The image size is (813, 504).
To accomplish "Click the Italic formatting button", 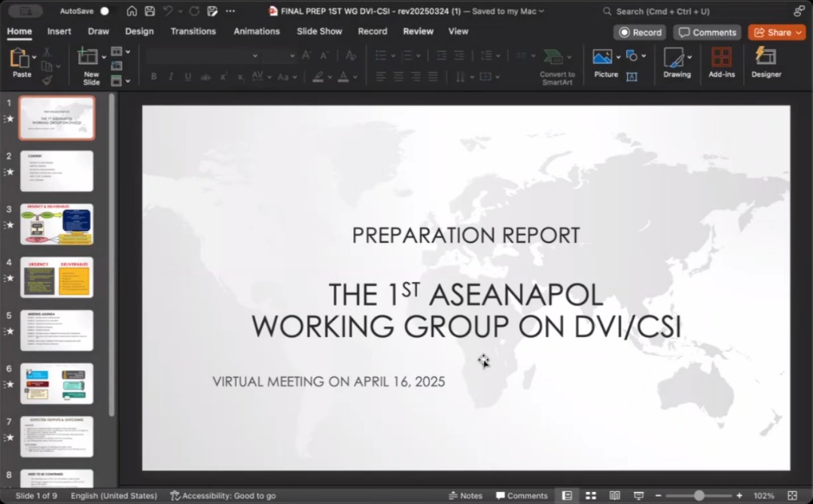I will tap(171, 77).
